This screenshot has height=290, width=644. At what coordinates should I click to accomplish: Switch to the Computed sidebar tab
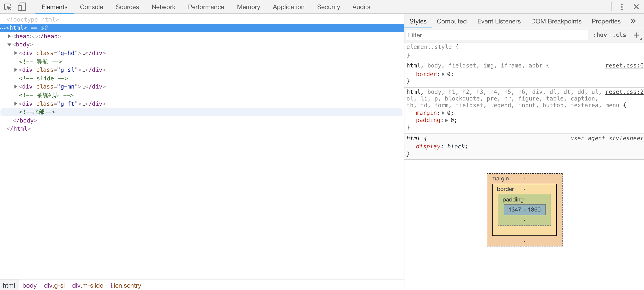coord(452,21)
